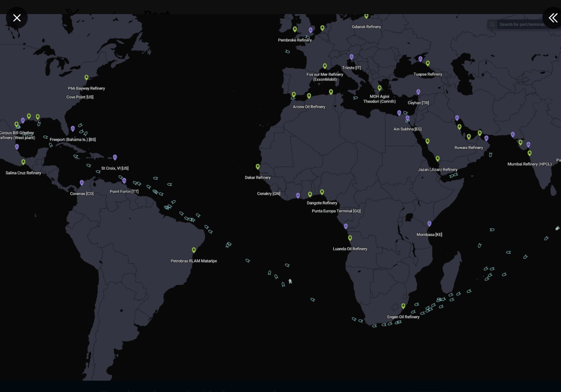Select the Luanda Oil Refinery pin
Viewport: 561px width, 392px height.
pyautogui.click(x=350, y=238)
